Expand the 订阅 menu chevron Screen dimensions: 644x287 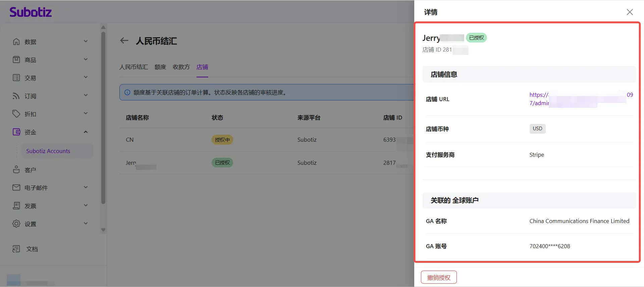coord(86,95)
